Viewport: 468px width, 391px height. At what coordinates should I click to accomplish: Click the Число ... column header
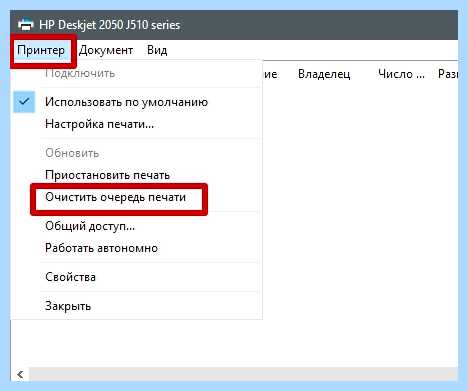[x=401, y=74]
